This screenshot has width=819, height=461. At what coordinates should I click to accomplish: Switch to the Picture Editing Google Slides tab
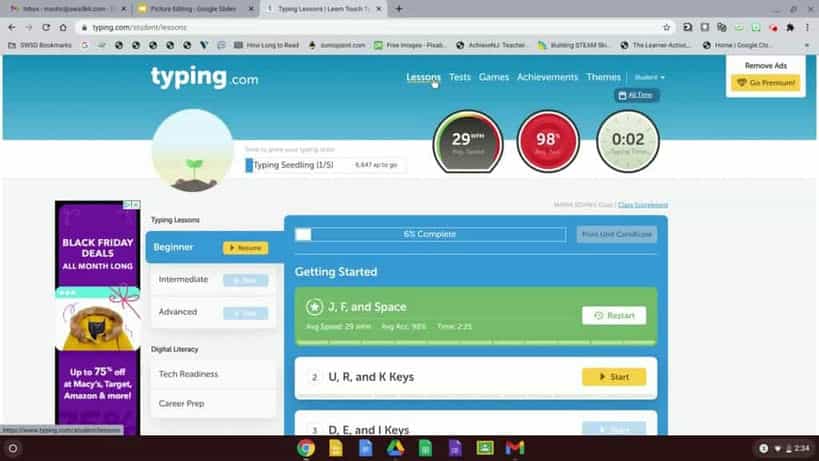tap(195, 9)
